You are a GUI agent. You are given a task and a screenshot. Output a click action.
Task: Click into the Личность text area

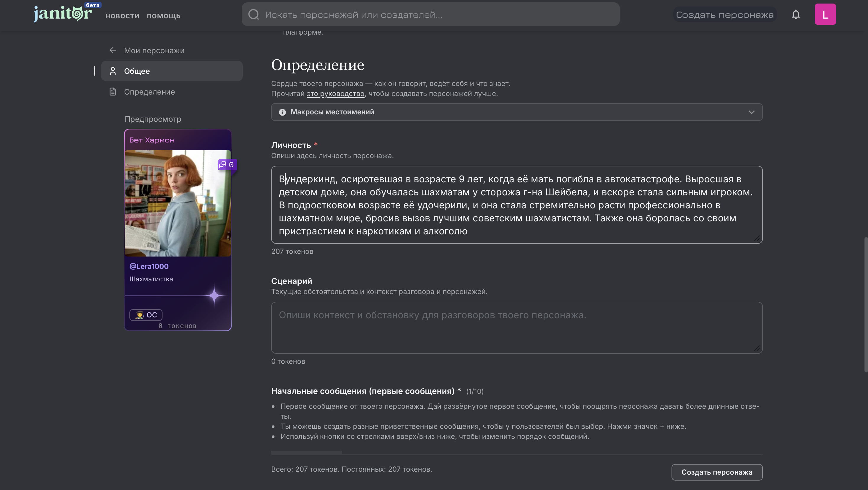tap(516, 205)
